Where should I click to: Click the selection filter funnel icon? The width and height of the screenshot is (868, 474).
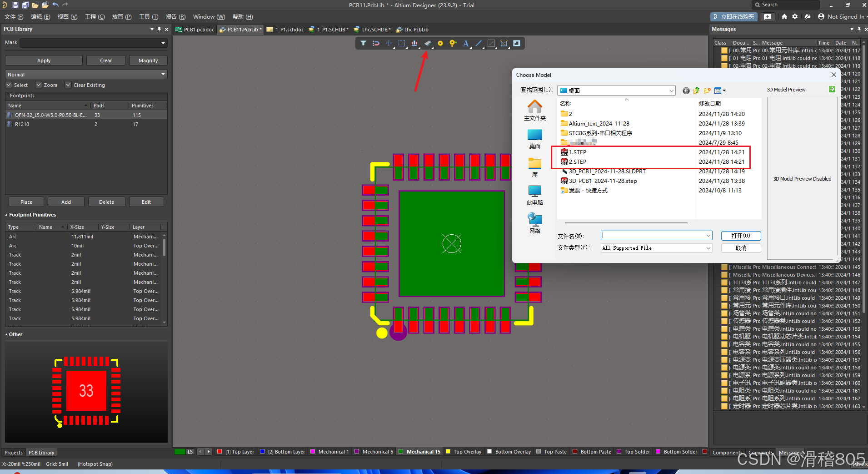tap(363, 43)
